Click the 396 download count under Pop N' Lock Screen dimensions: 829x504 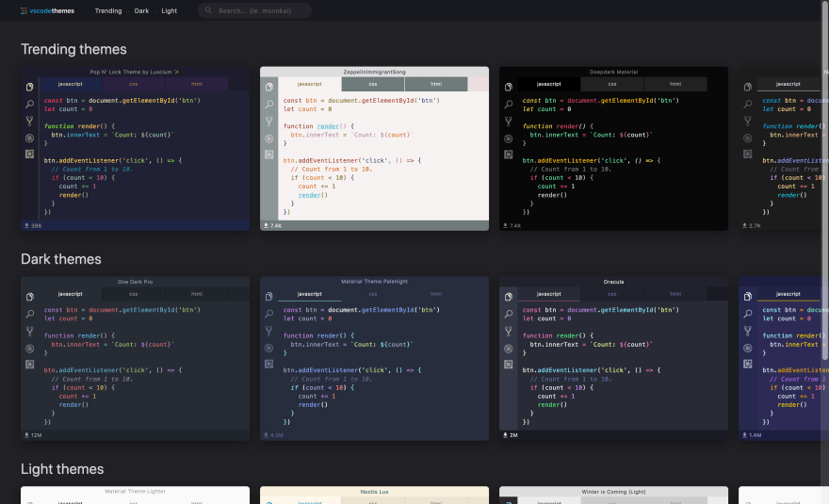click(x=33, y=225)
